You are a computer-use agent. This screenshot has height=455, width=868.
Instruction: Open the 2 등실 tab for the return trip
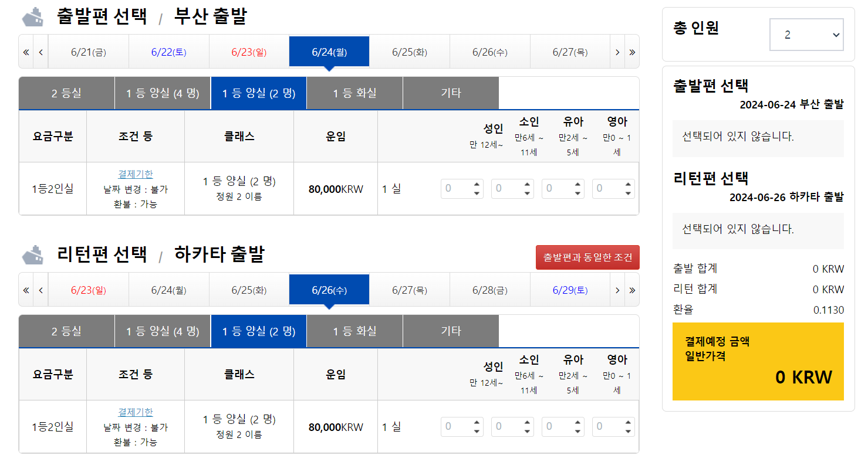(x=66, y=331)
